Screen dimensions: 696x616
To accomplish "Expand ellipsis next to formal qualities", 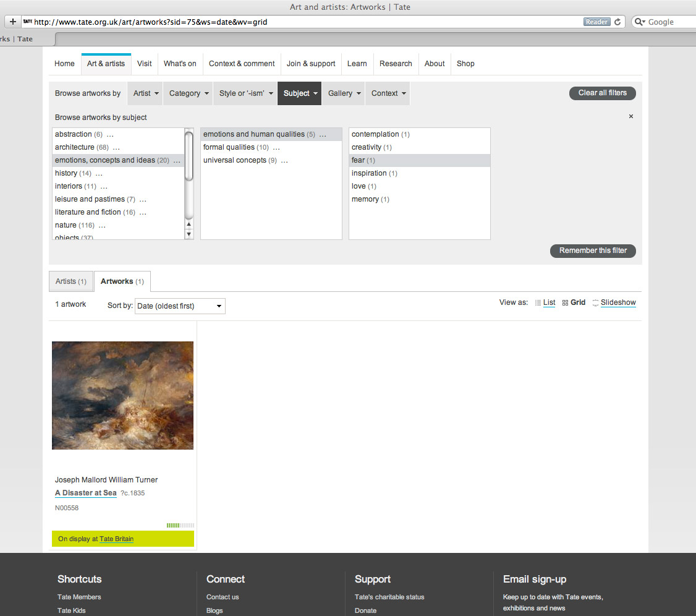I will coord(276,147).
